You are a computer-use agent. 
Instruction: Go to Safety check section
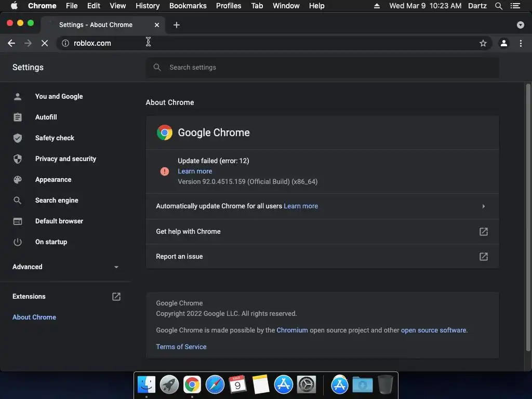[55, 138]
